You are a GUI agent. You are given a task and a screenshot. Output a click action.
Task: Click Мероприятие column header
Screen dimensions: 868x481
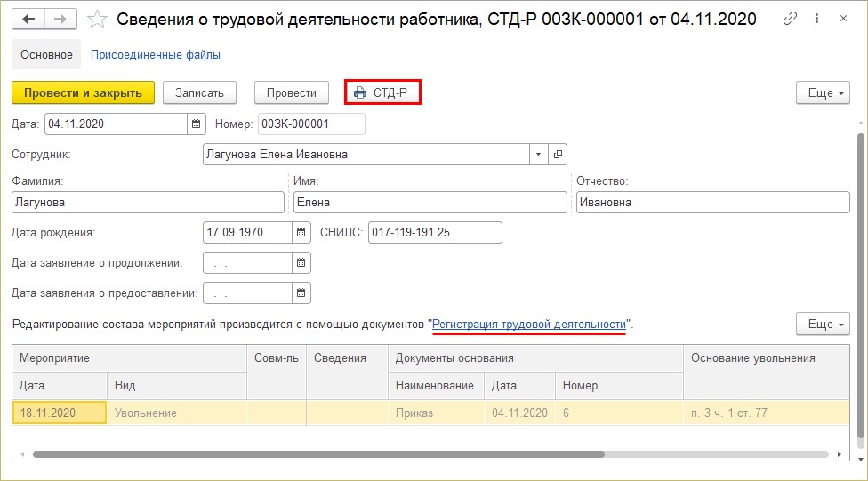tap(130, 358)
